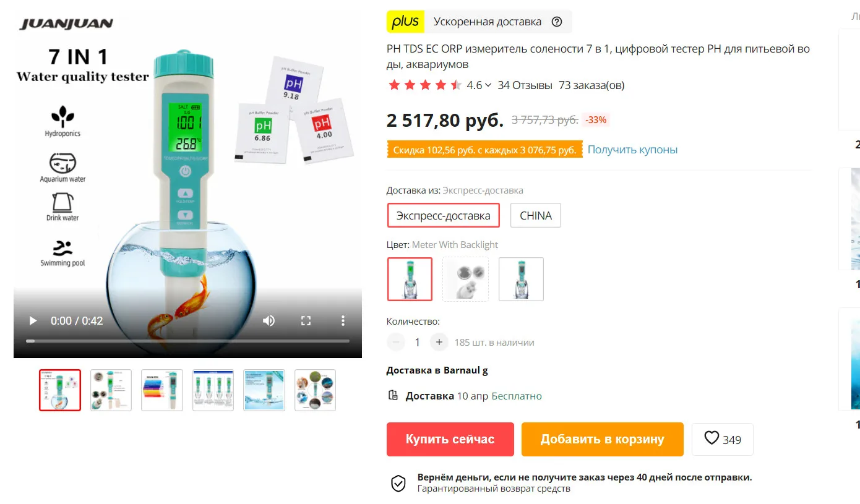Increase quantity with plus button
The height and width of the screenshot is (504, 860).
coord(439,342)
